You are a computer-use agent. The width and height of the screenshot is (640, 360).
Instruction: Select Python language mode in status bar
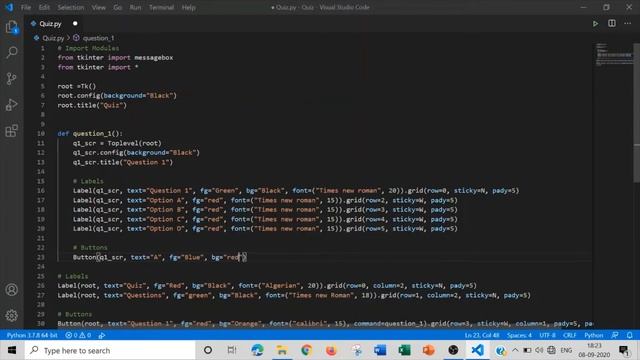tap(593, 335)
